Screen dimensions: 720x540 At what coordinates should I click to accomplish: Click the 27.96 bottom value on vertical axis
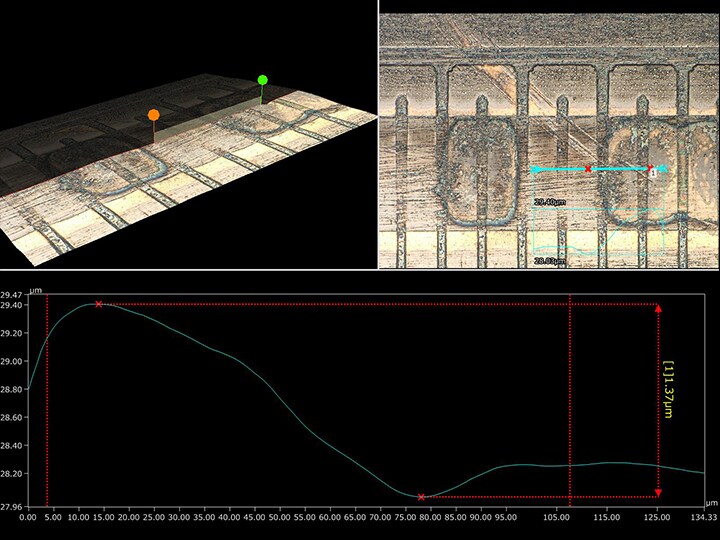point(12,506)
